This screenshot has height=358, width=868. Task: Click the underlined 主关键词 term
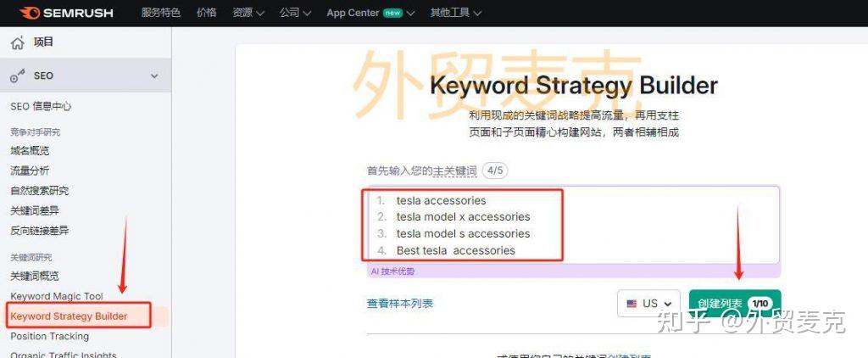455,171
